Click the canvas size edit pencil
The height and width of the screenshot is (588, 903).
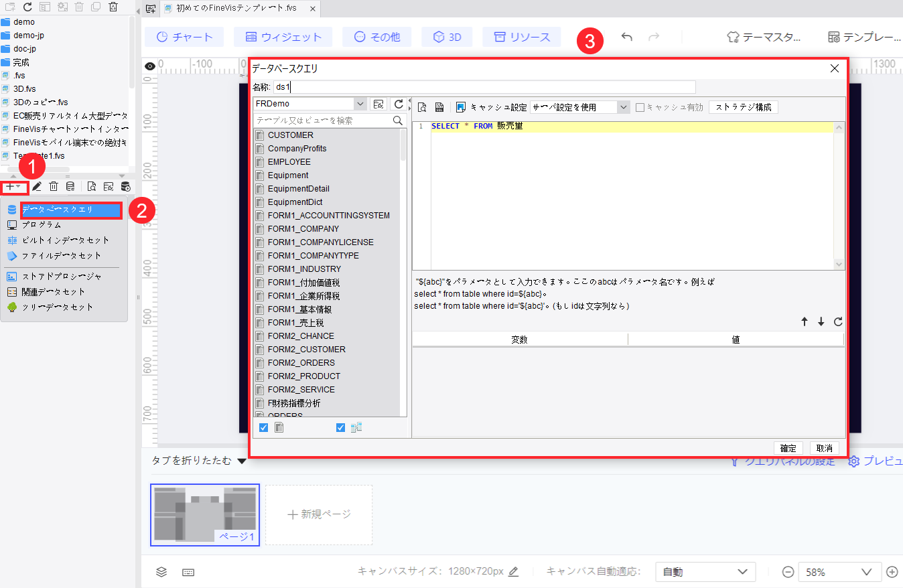point(514,572)
